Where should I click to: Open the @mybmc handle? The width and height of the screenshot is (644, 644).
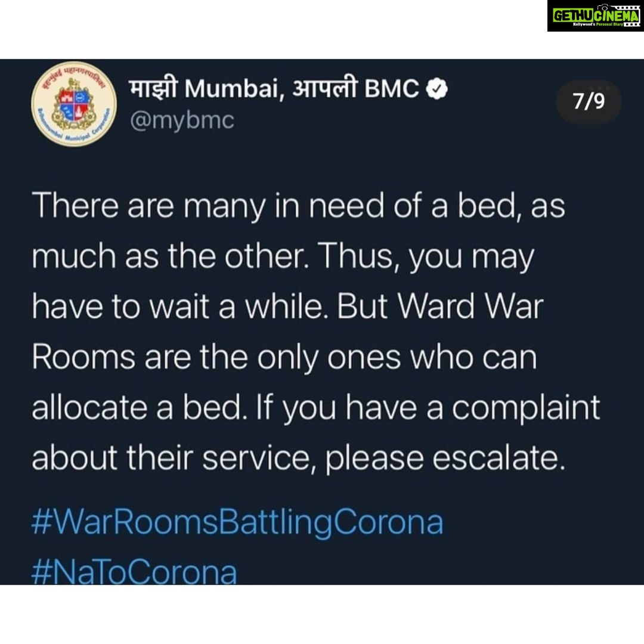(x=182, y=120)
